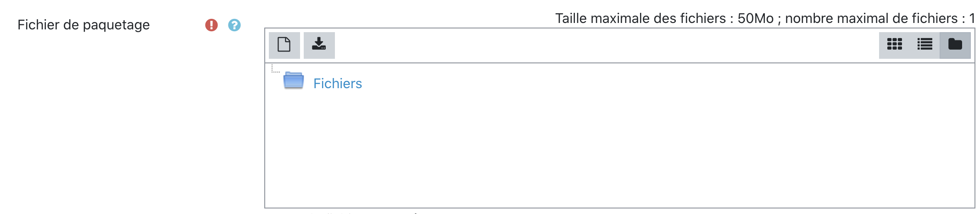Open the Fichiers folder link
The width and height of the screenshot is (980, 214).
(338, 84)
